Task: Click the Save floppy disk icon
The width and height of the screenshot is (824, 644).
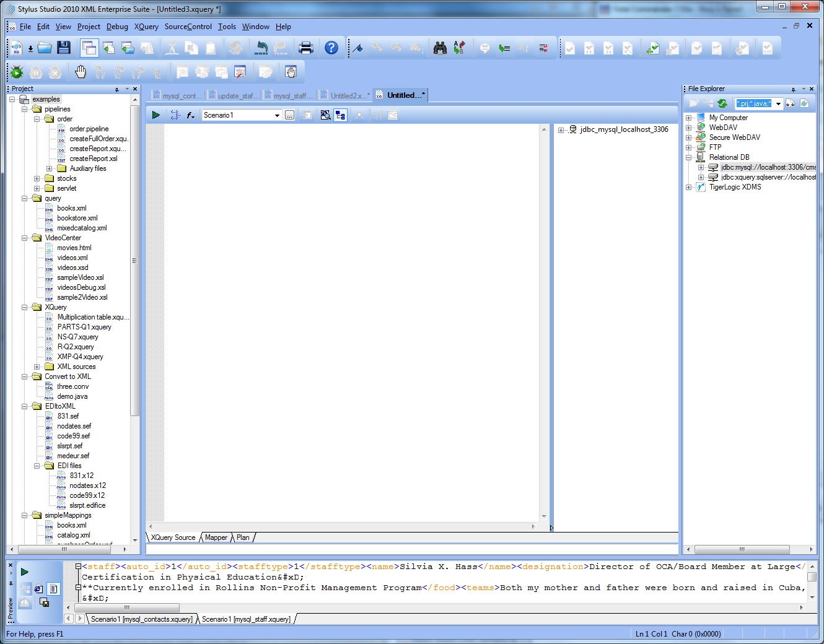Action: (63, 48)
